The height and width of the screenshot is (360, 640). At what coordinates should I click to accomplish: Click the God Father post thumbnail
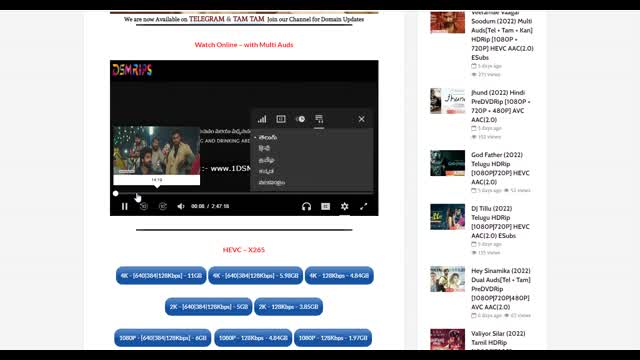447,163
